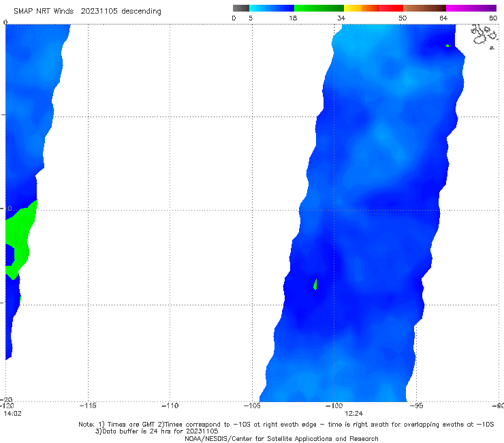The height and width of the screenshot is (443, 504).
Task: Click the color bar label 34
Action: pyautogui.click(x=341, y=18)
